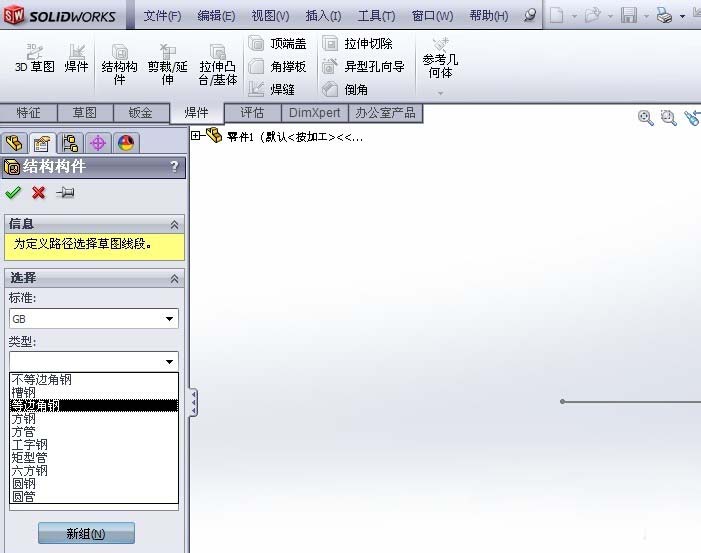
Task: Switch to the 特征 tab
Action: coord(29,113)
